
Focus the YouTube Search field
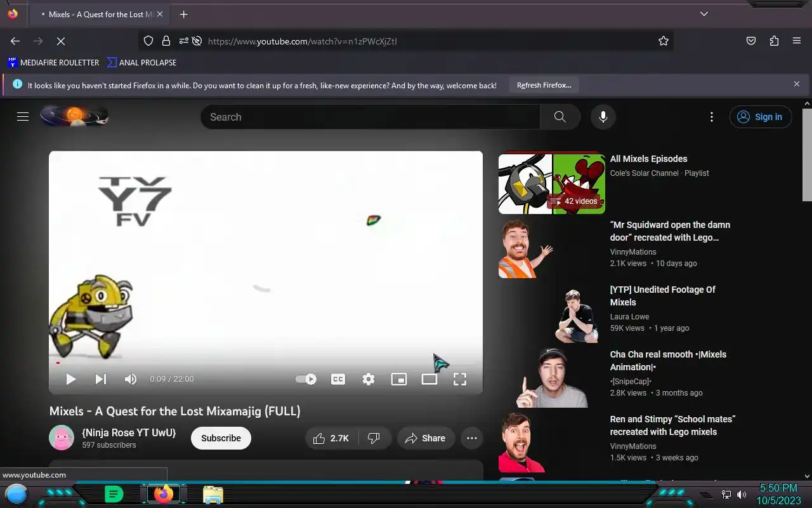click(x=370, y=117)
